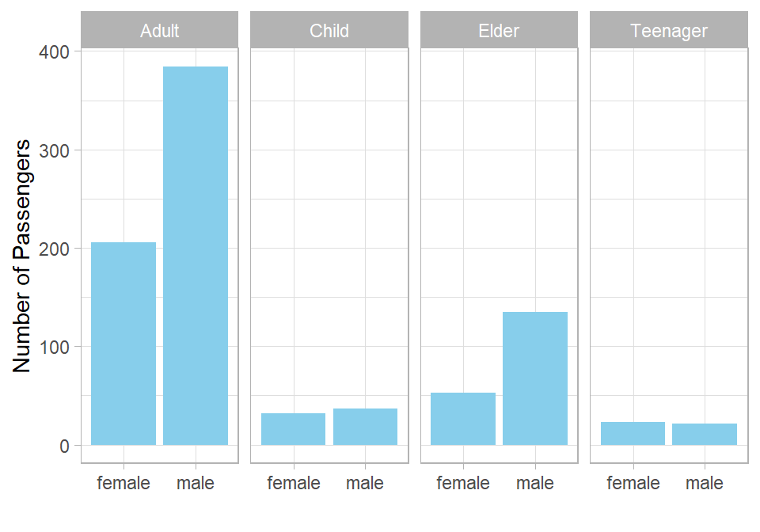
Task: Select the Child male bar
Action: [365, 427]
